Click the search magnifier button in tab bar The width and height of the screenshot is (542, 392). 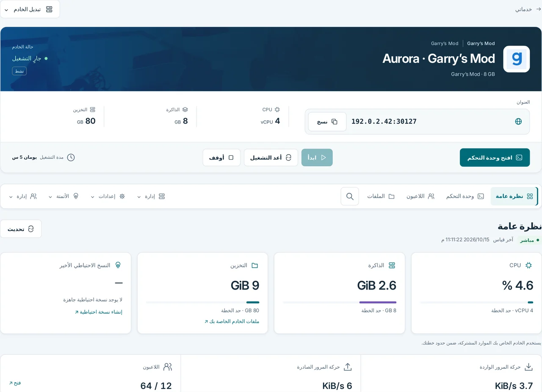350,196
